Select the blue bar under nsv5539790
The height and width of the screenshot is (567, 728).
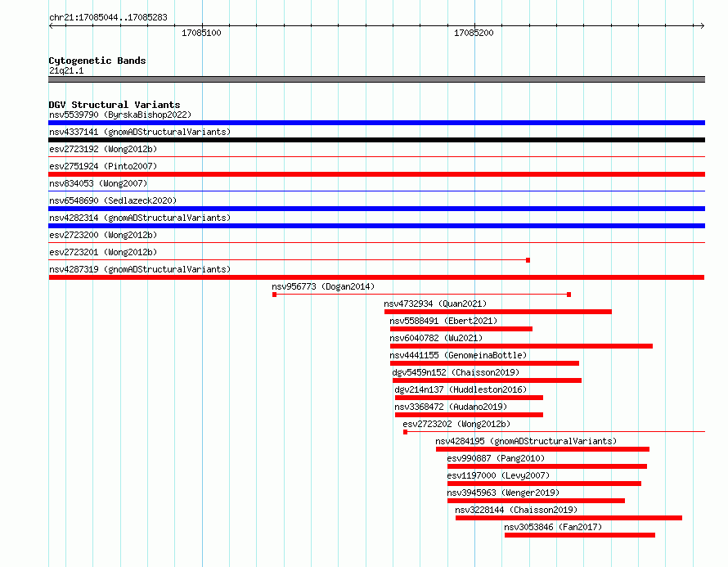pos(376,123)
